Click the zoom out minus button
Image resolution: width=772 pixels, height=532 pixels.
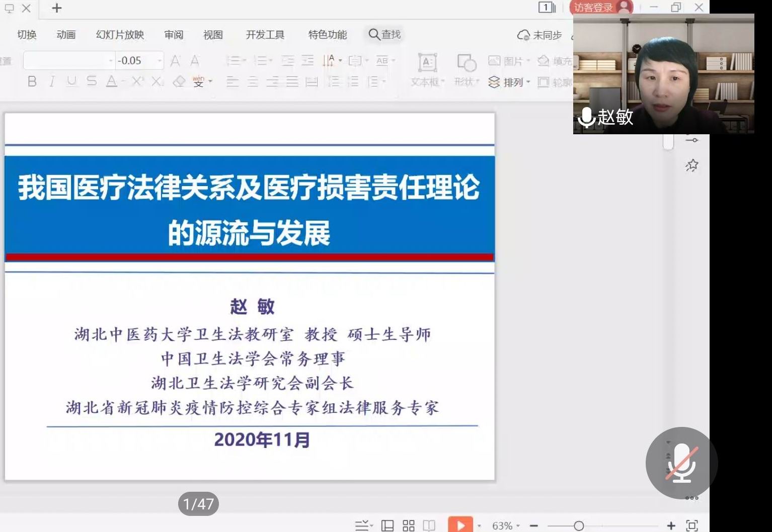[x=534, y=525]
